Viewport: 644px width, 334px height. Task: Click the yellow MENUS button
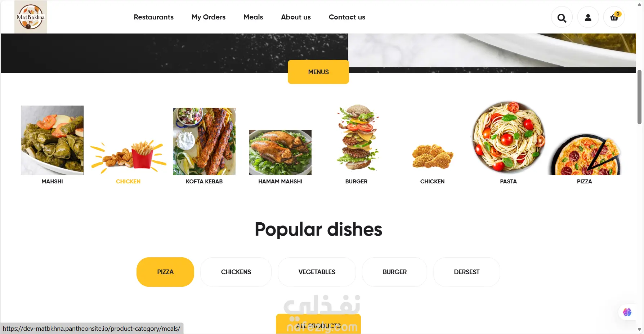pyautogui.click(x=318, y=72)
